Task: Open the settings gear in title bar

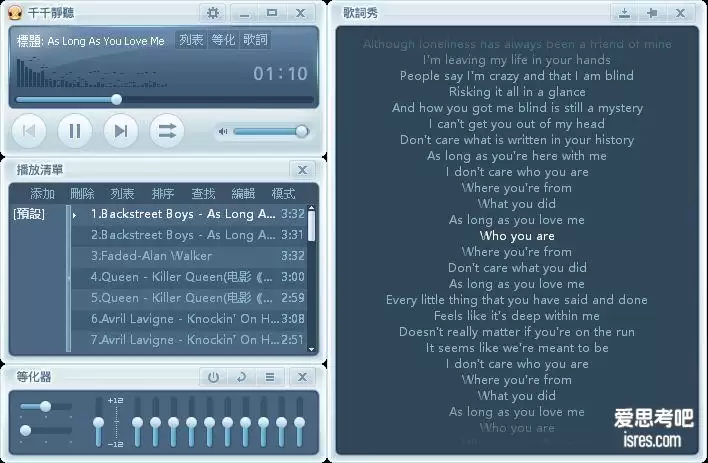Action: pyautogui.click(x=213, y=13)
